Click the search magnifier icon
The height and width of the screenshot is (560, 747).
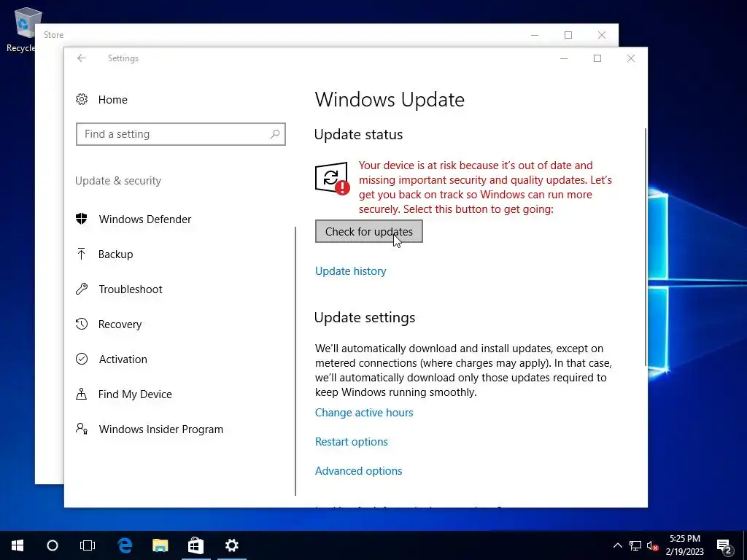[275, 134]
